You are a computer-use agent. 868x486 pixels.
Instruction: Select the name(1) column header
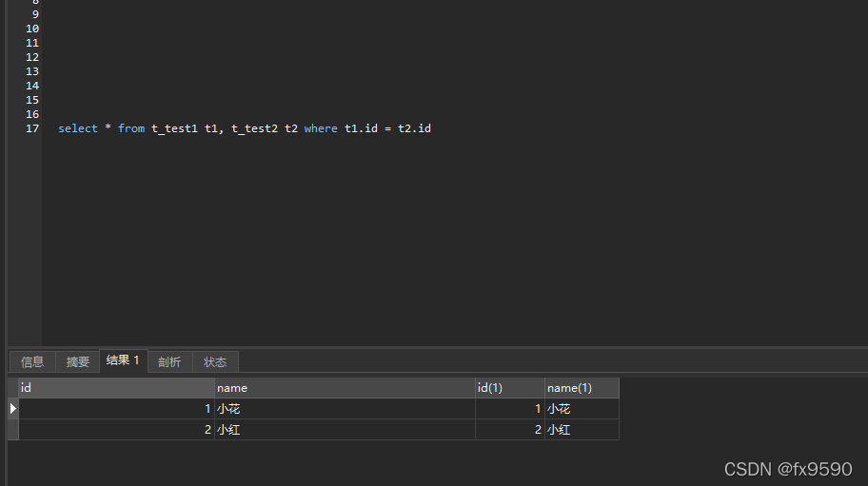click(581, 388)
